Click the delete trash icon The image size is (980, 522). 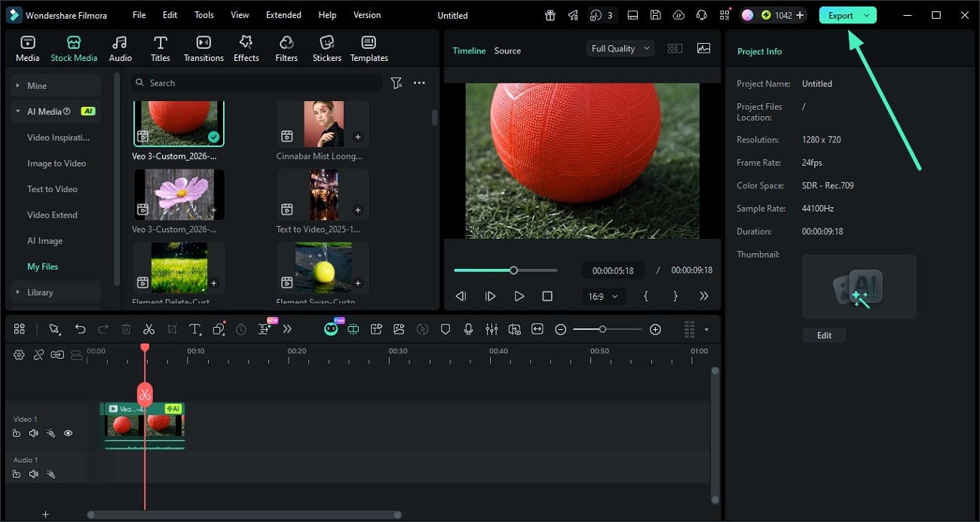click(x=125, y=329)
